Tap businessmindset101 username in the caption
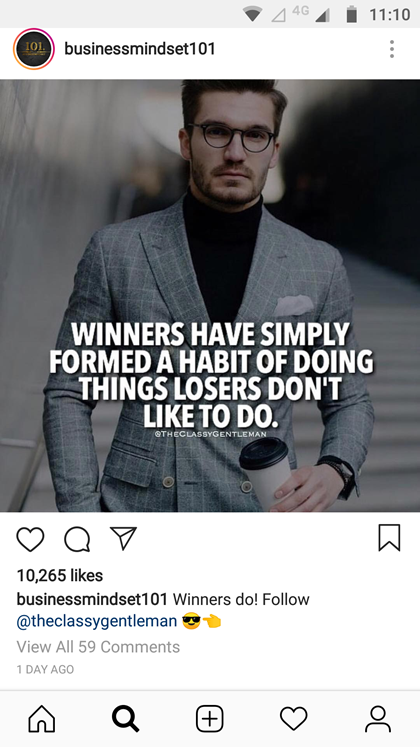 coord(92,599)
